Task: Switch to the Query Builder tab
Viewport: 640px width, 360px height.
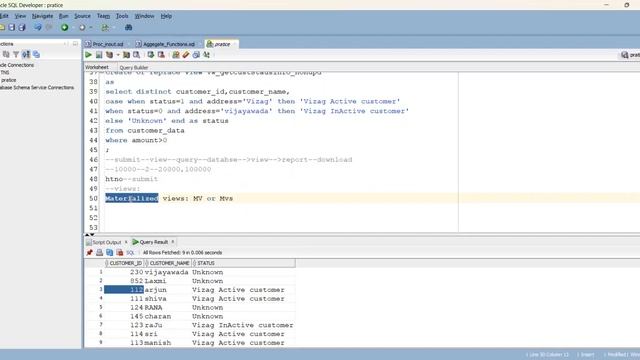Action: click(133, 67)
